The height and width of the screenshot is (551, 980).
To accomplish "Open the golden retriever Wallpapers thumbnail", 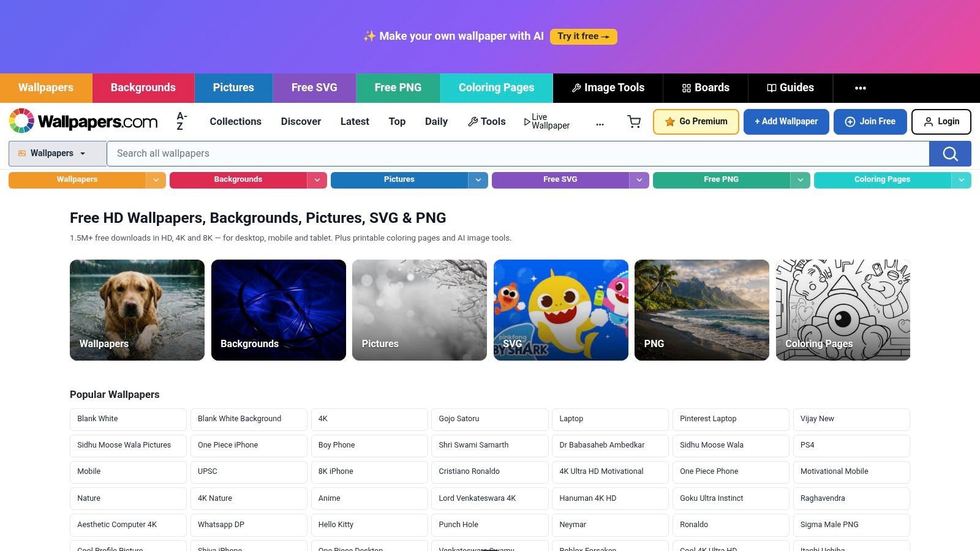I will point(137,310).
